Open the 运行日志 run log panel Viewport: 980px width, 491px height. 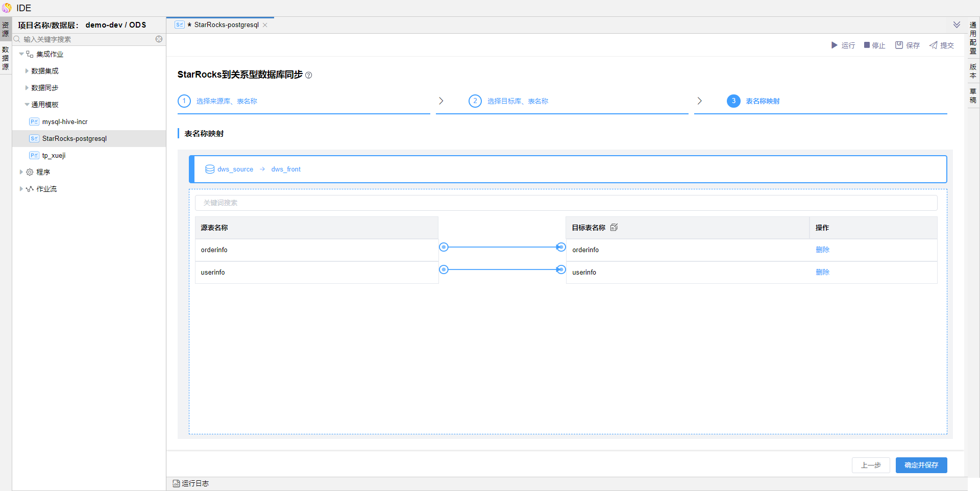[x=191, y=483]
